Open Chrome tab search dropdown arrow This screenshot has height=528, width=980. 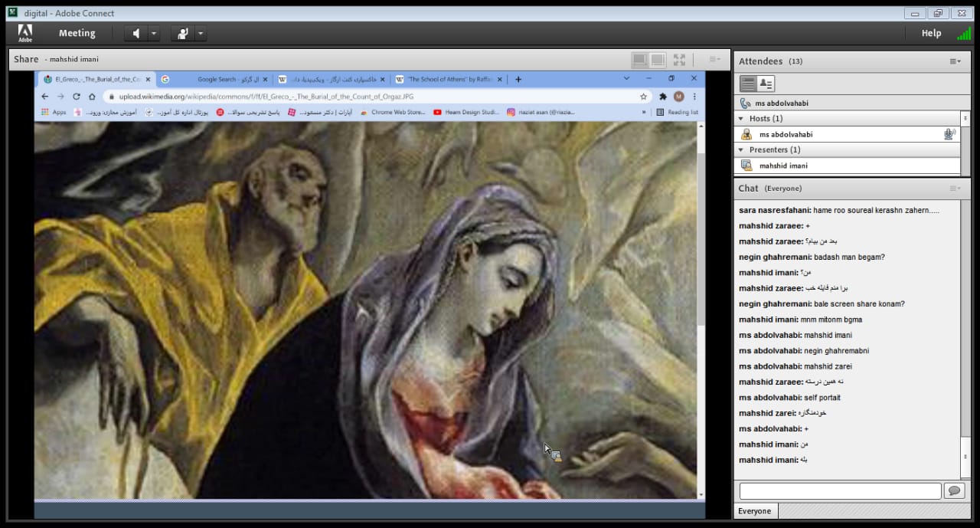coord(626,78)
